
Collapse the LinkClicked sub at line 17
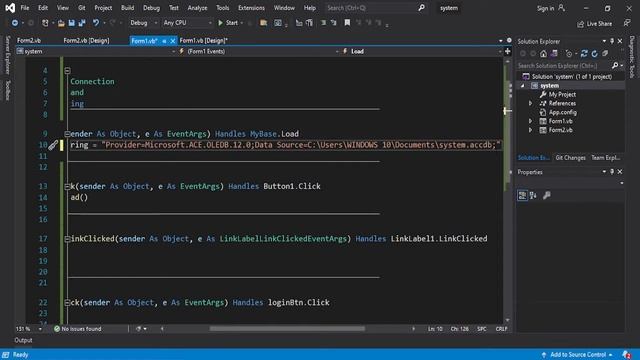67,239
